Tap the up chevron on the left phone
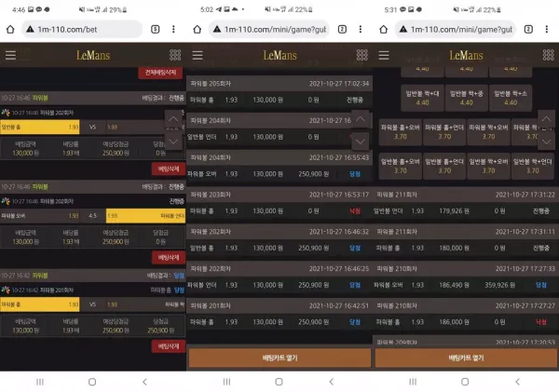The image size is (559, 392). (x=173, y=119)
